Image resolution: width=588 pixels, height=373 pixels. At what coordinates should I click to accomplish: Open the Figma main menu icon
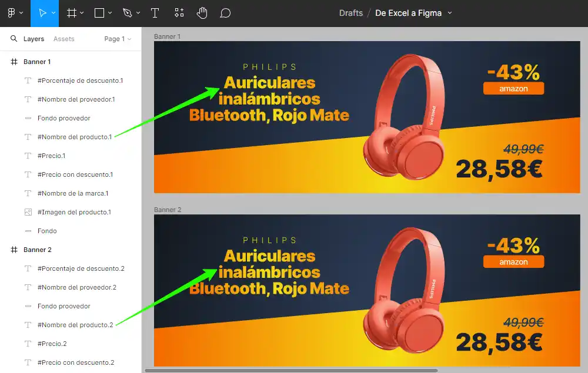pos(11,13)
